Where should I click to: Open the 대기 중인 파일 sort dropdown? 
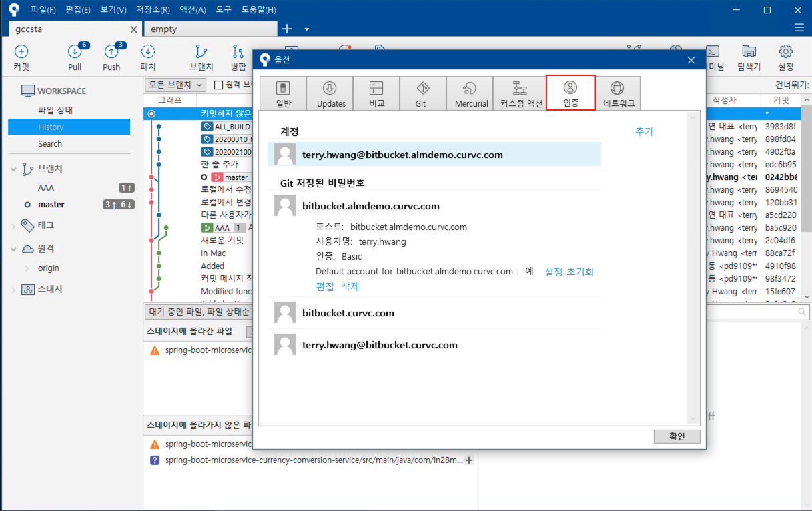click(x=197, y=312)
